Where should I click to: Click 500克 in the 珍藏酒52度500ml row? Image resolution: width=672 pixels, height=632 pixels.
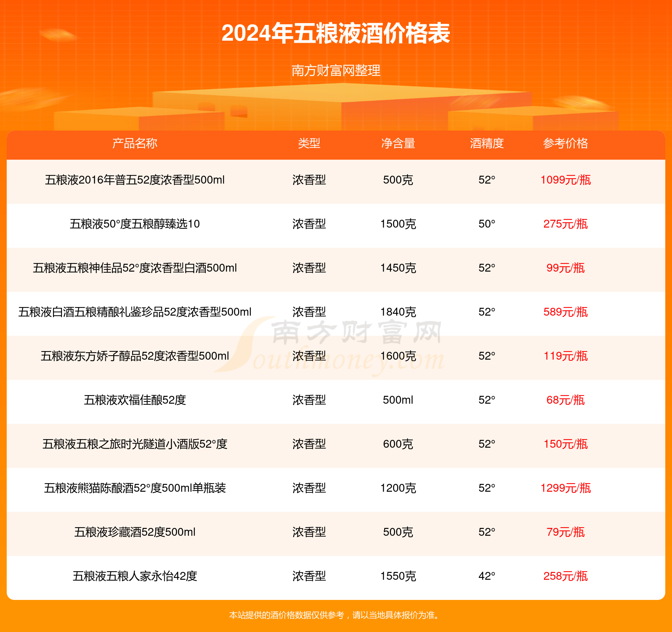[x=398, y=532]
